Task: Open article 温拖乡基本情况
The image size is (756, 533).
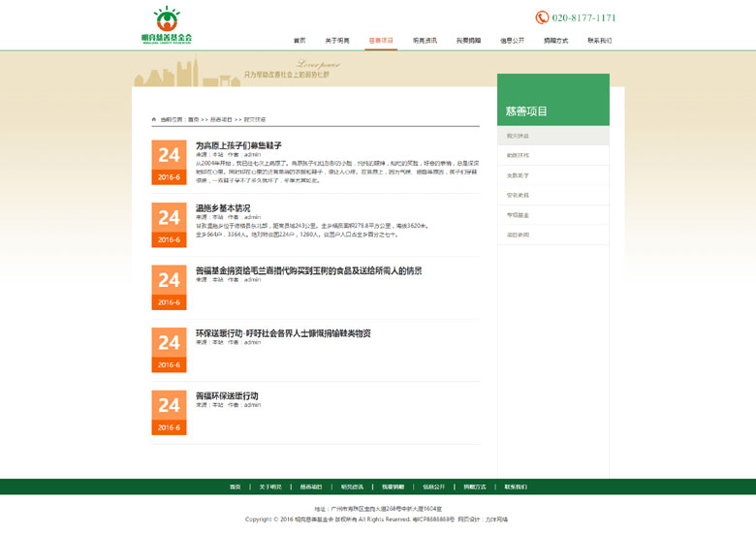Action: coord(223,208)
